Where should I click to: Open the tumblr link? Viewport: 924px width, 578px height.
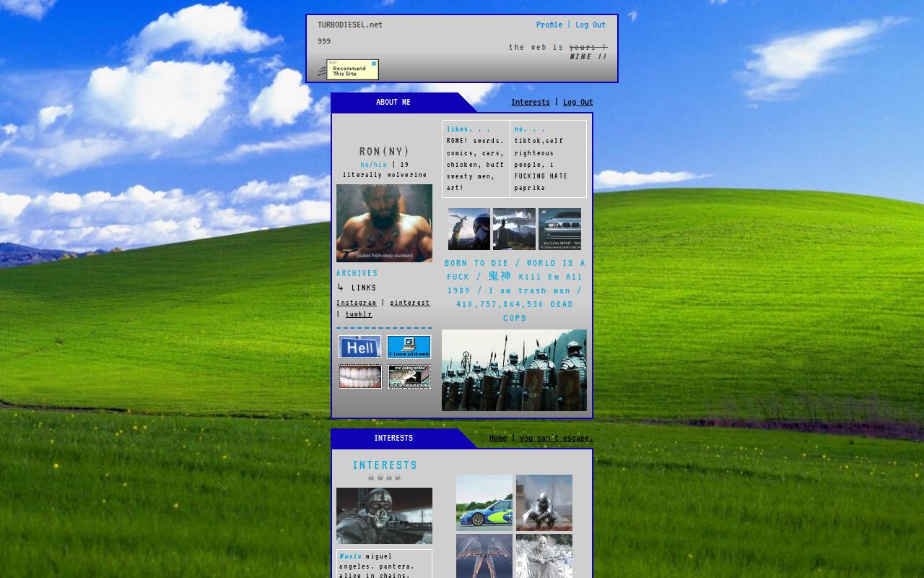[359, 314]
